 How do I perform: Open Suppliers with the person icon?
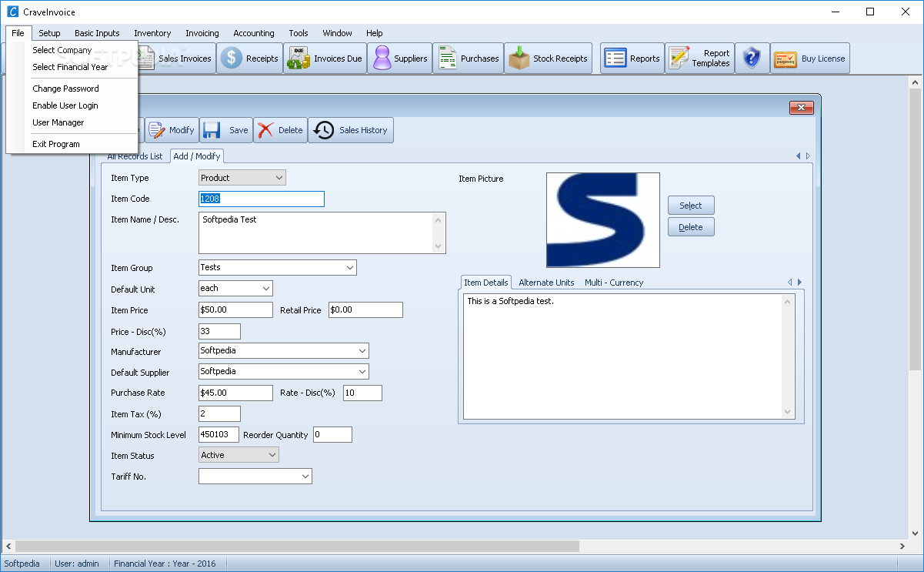(399, 59)
